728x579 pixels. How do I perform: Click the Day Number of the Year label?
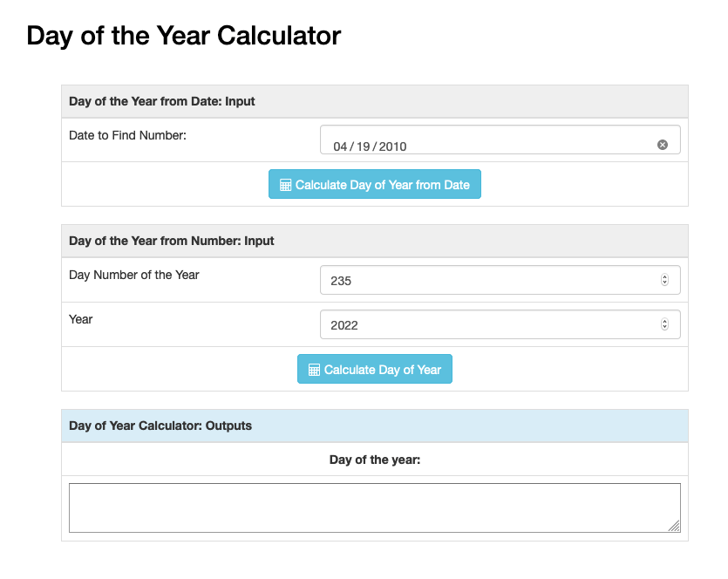[x=134, y=275]
